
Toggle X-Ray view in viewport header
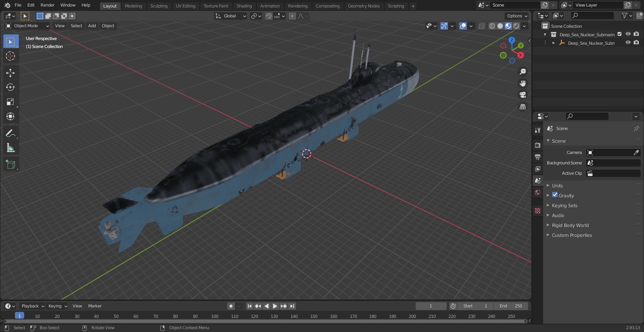point(481,26)
